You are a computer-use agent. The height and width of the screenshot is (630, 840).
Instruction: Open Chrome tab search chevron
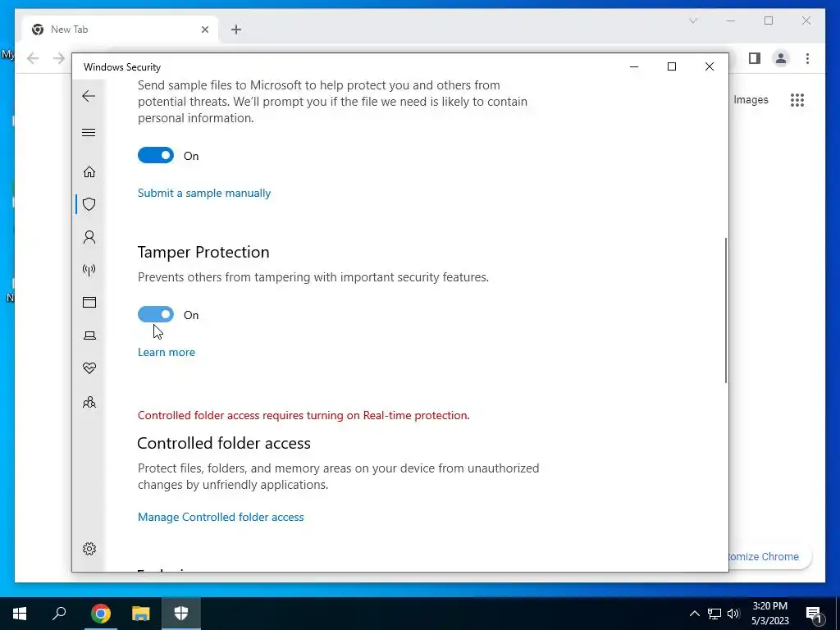pyautogui.click(x=693, y=21)
